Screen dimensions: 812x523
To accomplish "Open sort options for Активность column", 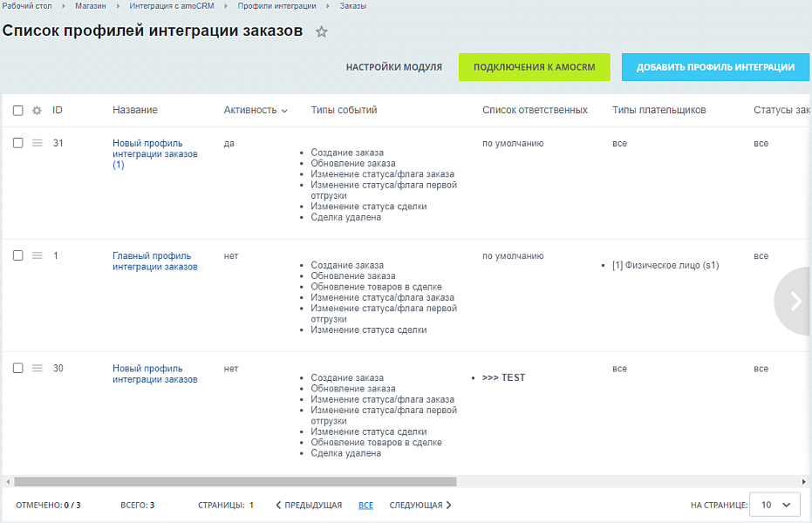I will (283, 110).
